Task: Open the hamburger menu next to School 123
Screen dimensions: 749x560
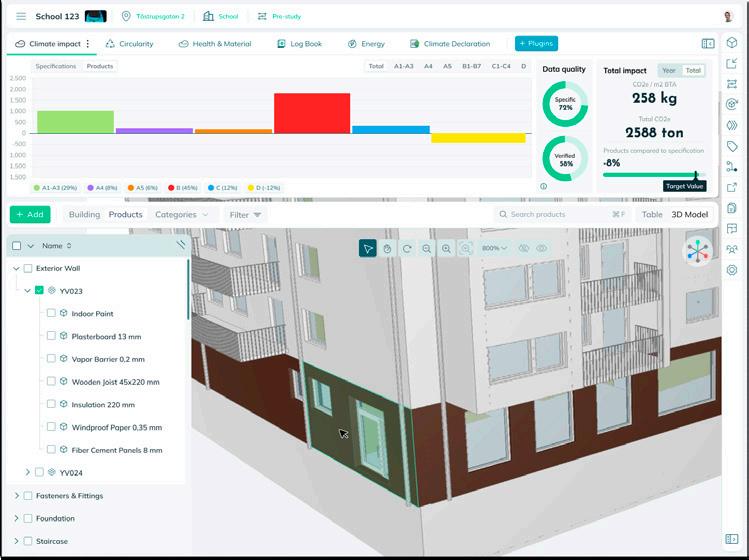Action: (21, 16)
